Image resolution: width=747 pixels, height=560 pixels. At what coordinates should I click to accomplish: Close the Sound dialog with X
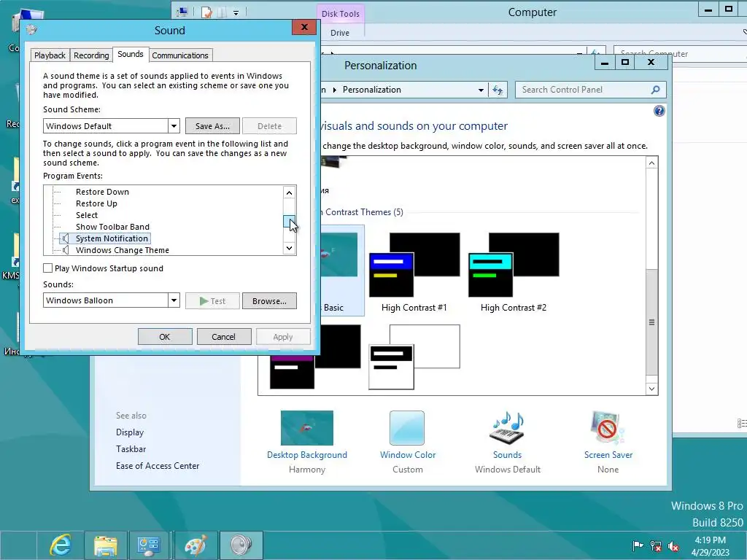(x=304, y=28)
